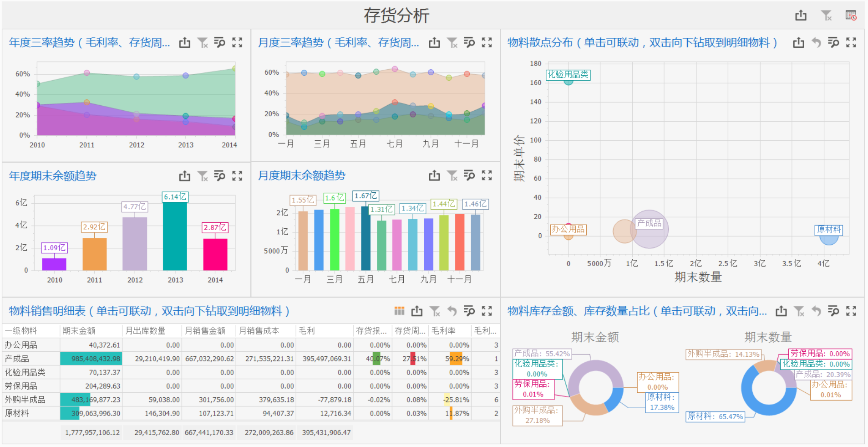Undo linkage selection on 物料散点分布 chart
868x447 pixels.
[x=816, y=42]
